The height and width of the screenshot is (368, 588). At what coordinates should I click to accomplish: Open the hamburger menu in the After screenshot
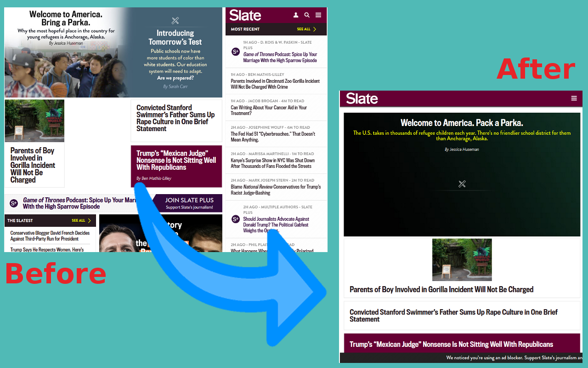click(574, 98)
